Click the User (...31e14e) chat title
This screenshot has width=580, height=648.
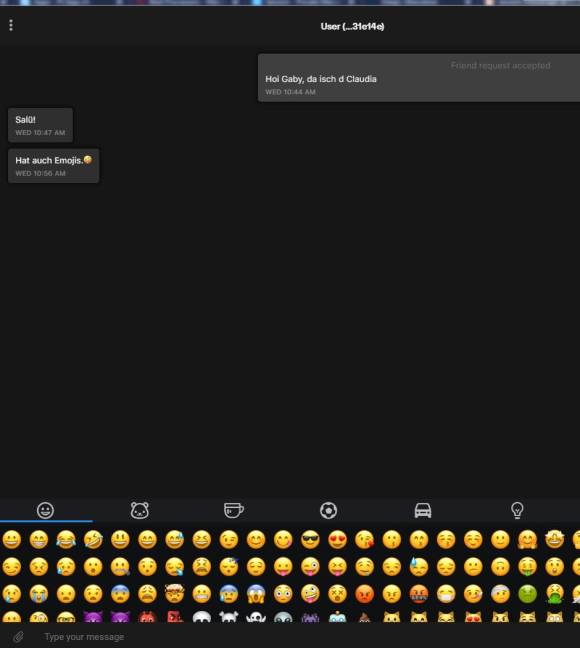click(352, 26)
